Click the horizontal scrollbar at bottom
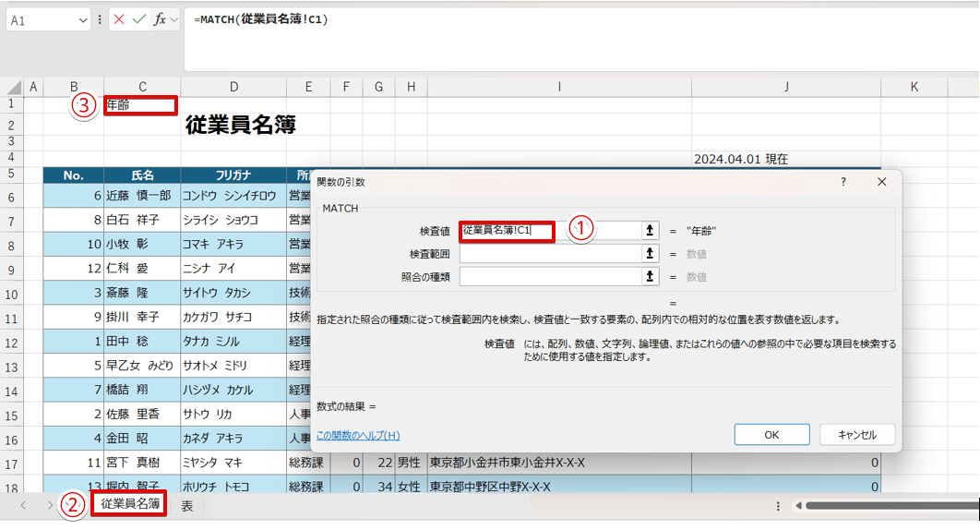Viewport: 980px width, 530px height. tap(886, 506)
